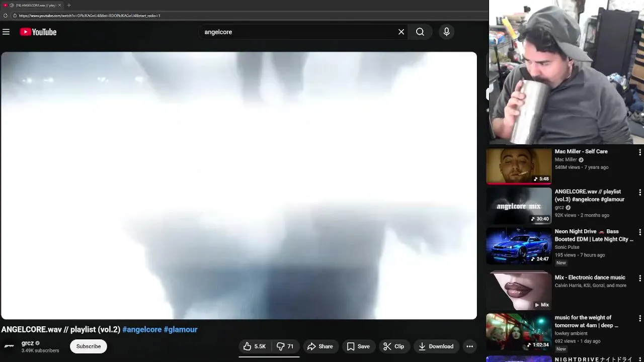Open Mac Miller - Self Care thumbnail
Screen dimensions: 644x362
(x=519, y=165)
